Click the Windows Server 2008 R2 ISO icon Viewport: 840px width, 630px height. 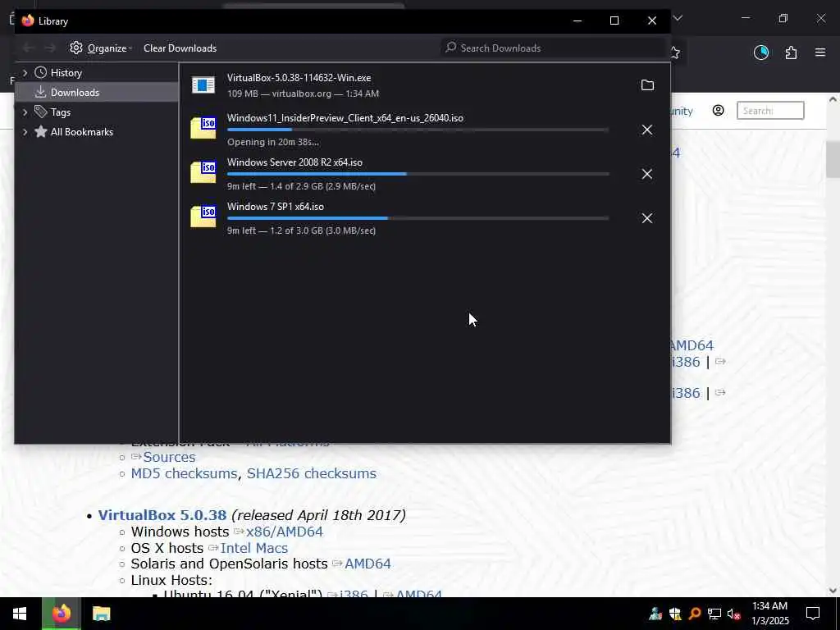click(203, 172)
